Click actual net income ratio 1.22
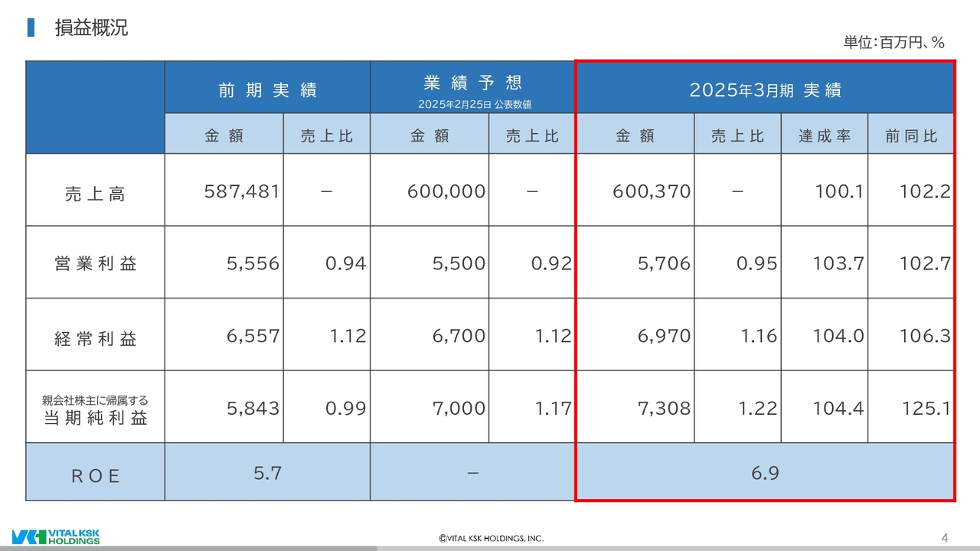The height and width of the screenshot is (551, 980). [x=759, y=409]
